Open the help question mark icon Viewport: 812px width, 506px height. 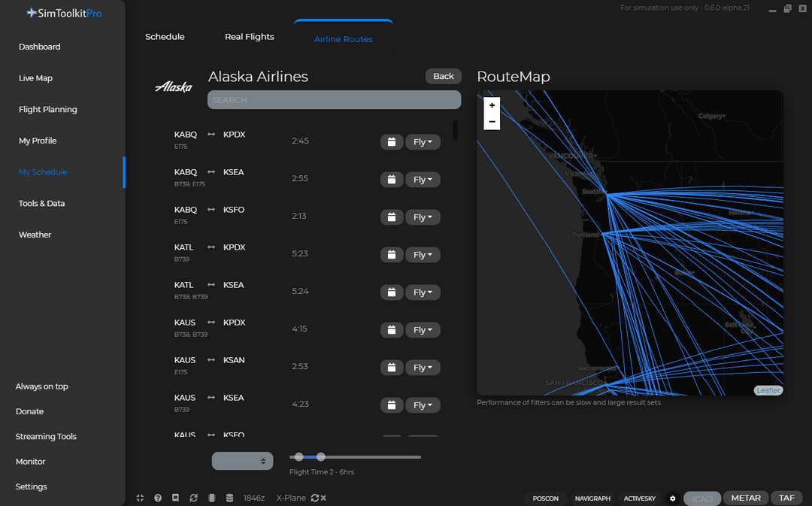(x=157, y=498)
